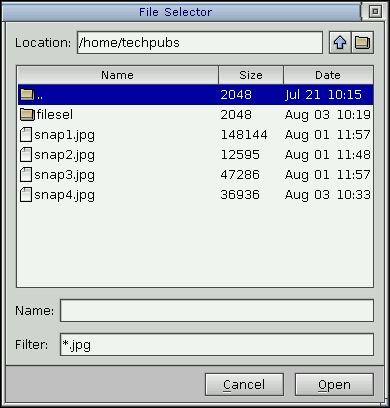The width and height of the screenshot is (390, 408).
Task: Focus the Location path field
Action: pyautogui.click(x=200, y=43)
